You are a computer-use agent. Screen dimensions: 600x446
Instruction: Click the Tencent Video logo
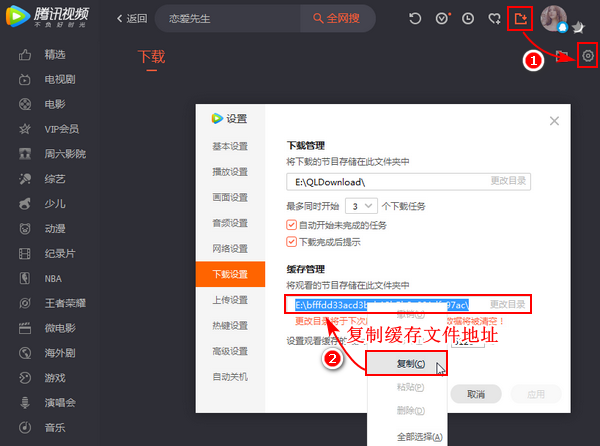tap(47, 17)
